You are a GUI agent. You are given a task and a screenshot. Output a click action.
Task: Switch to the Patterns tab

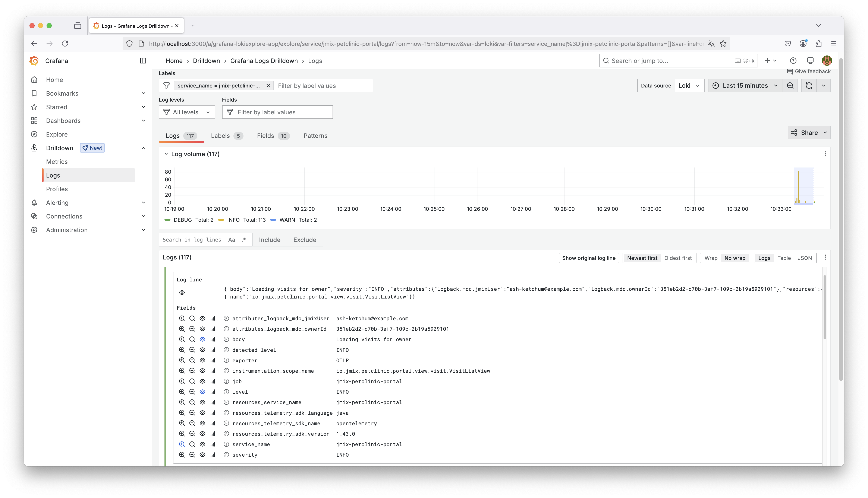point(315,136)
